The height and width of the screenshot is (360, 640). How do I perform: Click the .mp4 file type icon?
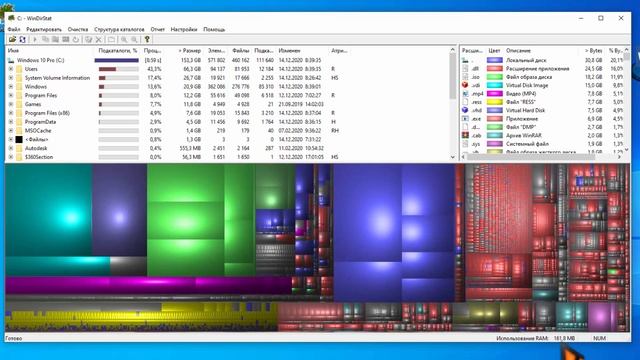pos(465,93)
